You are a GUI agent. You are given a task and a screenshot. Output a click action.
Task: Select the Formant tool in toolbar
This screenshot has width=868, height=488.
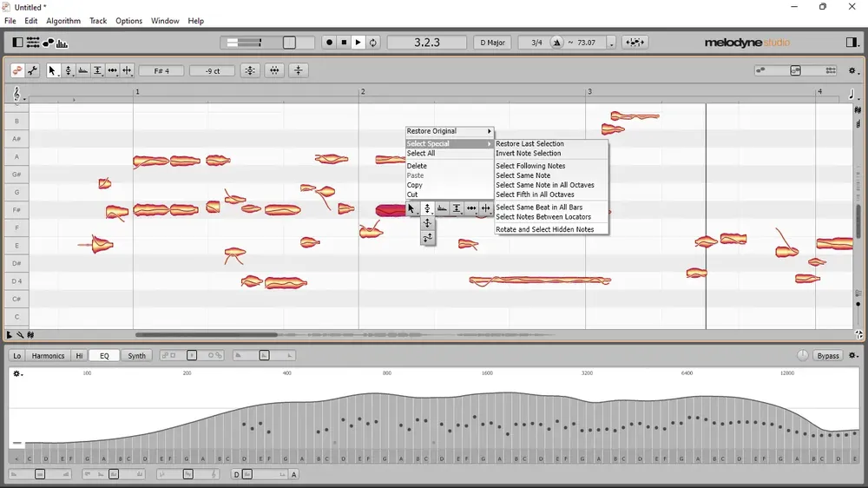[83, 70]
